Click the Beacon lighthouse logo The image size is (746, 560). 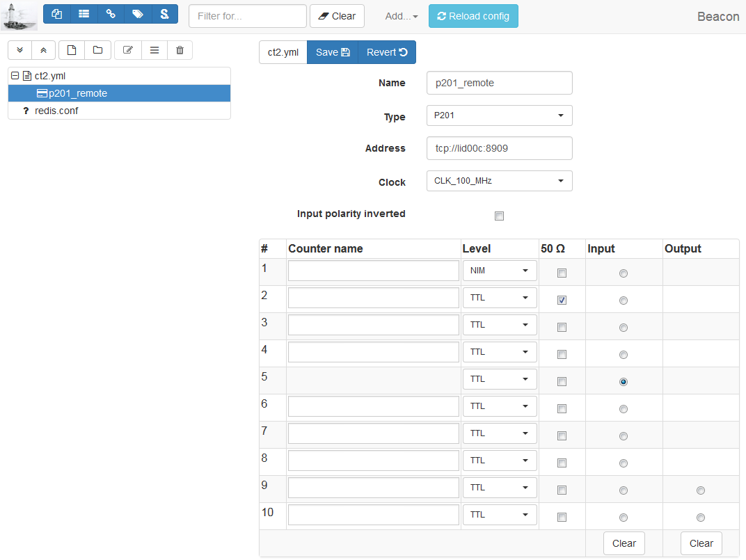pos(19,16)
